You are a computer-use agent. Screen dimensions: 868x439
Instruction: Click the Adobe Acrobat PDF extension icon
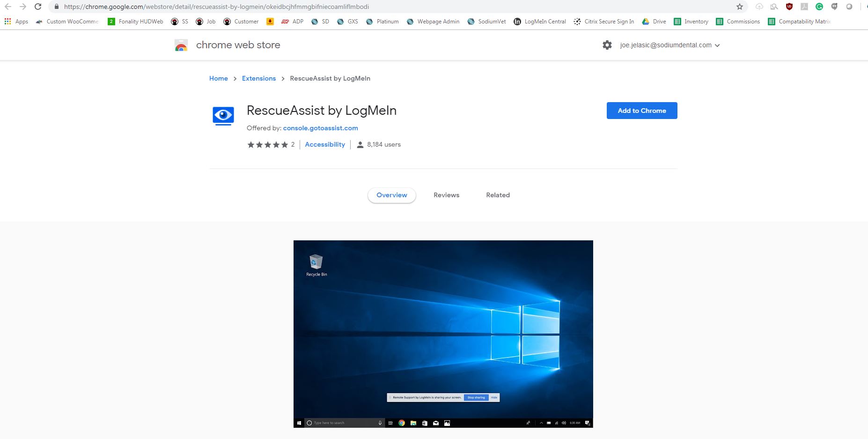(x=804, y=7)
